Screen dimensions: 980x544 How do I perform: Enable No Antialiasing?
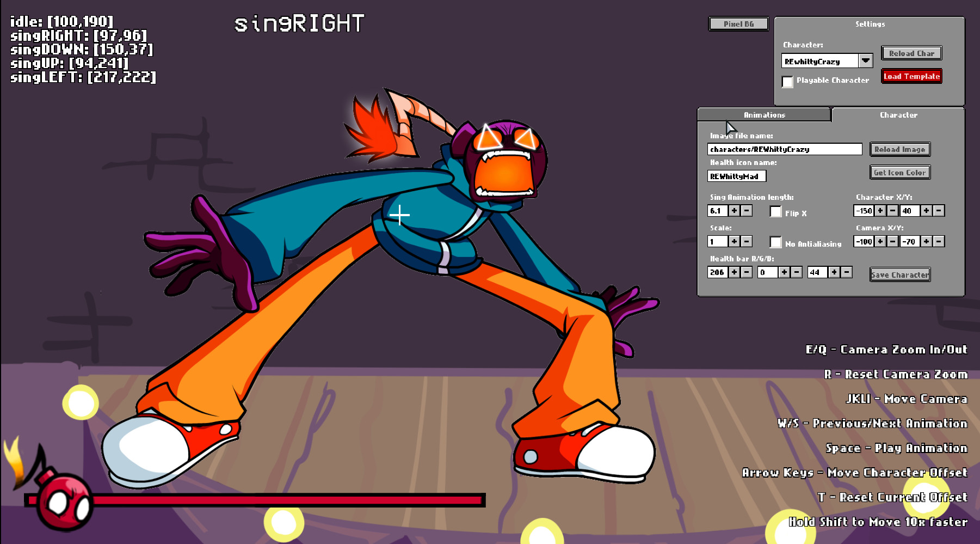coord(775,242)
